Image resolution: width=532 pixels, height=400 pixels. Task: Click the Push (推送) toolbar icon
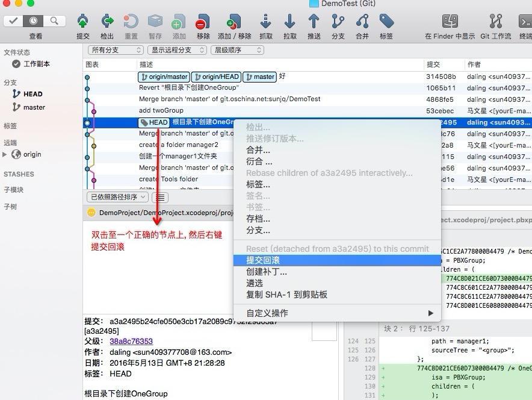point(314,22)
